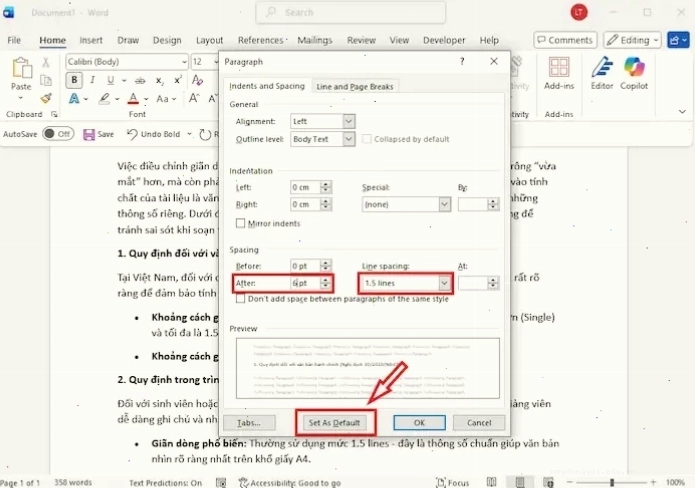Click the Change Case Aa icon

tap(162, 99)
